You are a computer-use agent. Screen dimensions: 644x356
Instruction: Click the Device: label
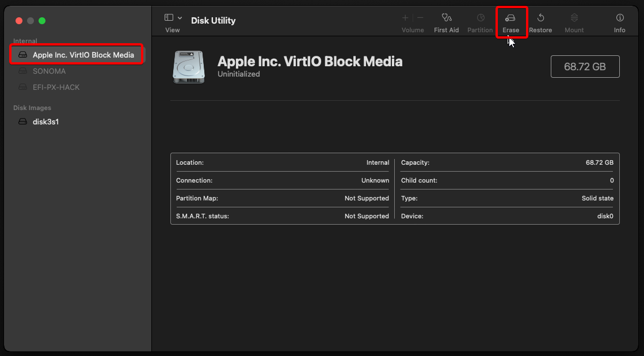[x=413, y=216]
